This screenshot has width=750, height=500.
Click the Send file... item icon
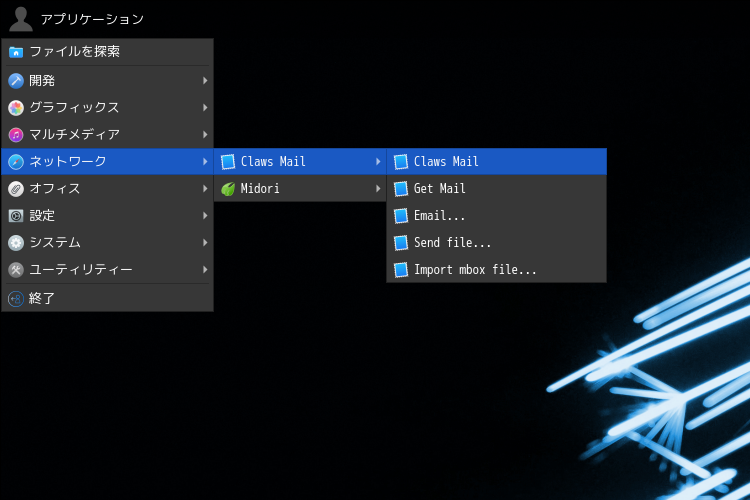point(401,243)
